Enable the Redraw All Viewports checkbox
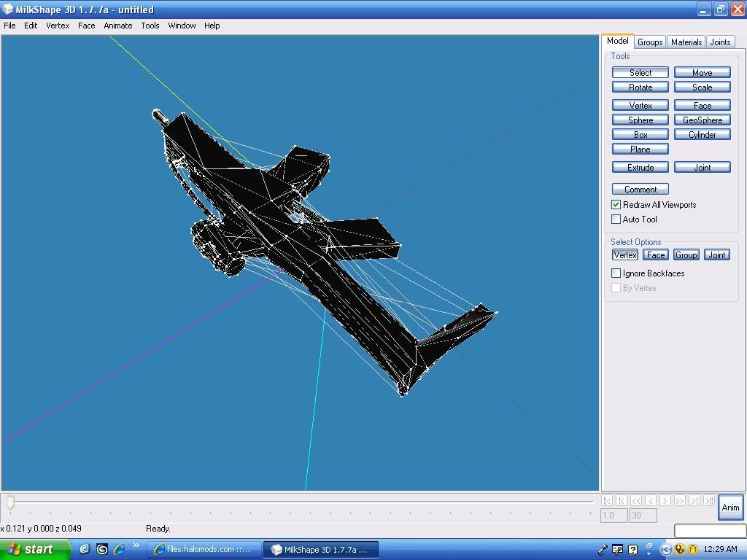747x560 pixels. pyautogui.click(x=616, y=205)
